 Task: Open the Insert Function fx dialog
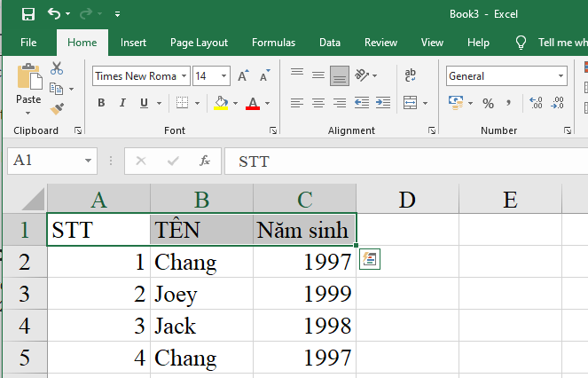pyautogui.click(x=204, y=161)
